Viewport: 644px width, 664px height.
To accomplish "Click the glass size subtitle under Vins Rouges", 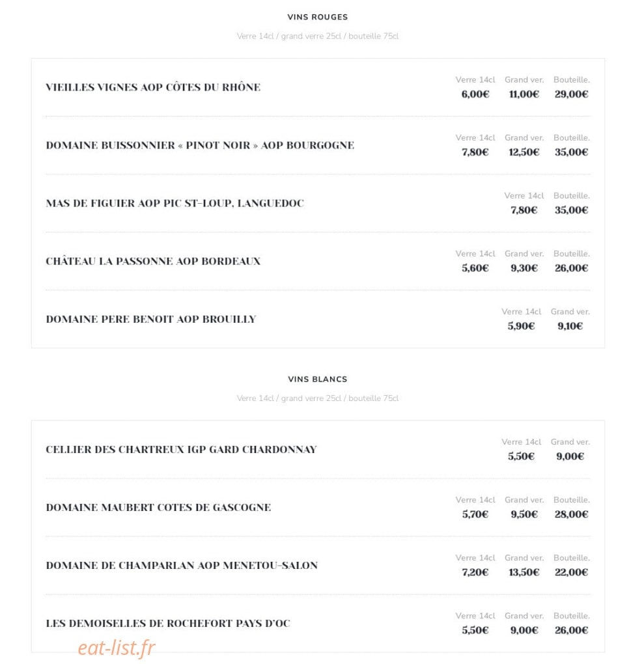I will point(318,36).
